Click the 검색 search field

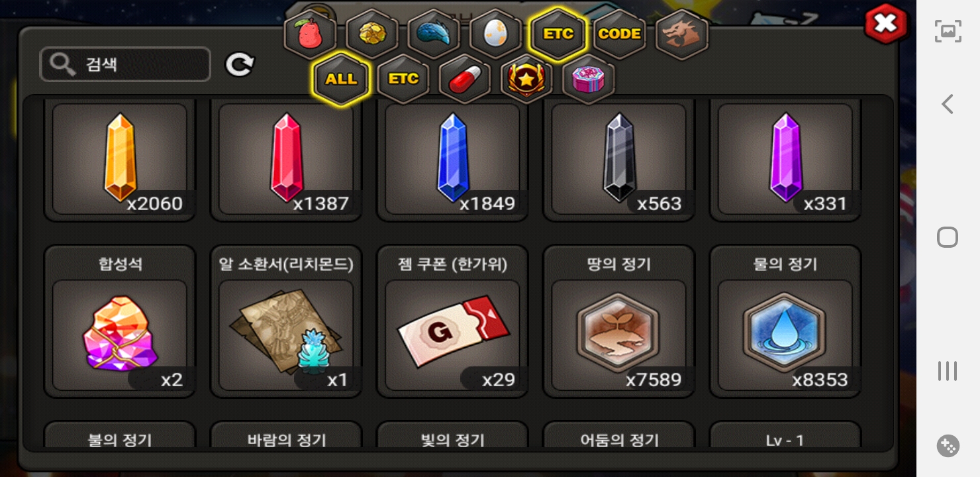tap(125, 64)
